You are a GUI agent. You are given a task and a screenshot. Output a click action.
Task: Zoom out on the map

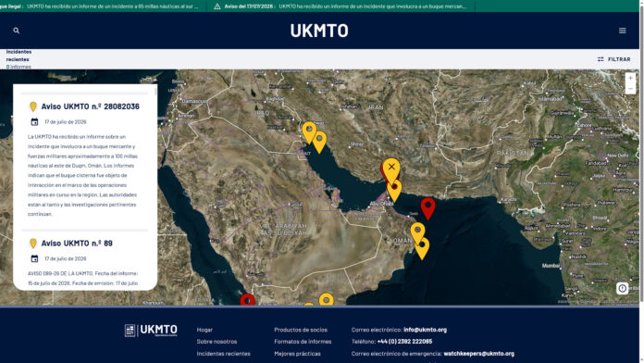[630, 89]
